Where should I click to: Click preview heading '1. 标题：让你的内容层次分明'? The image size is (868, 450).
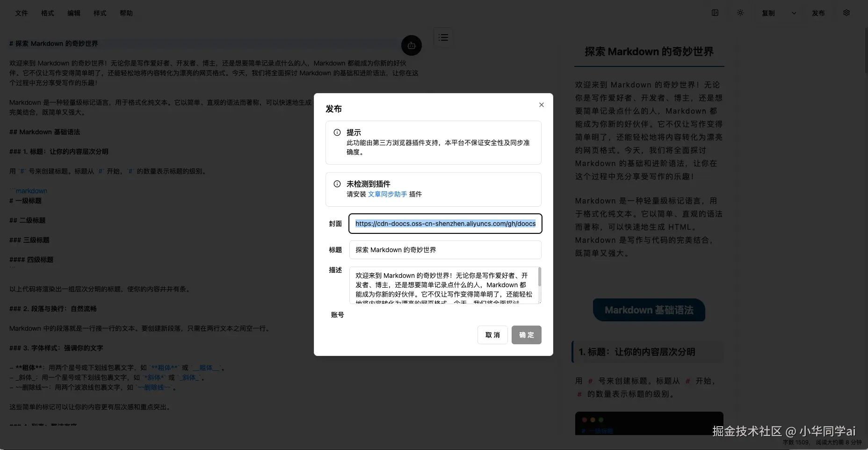tap(637, 352)
